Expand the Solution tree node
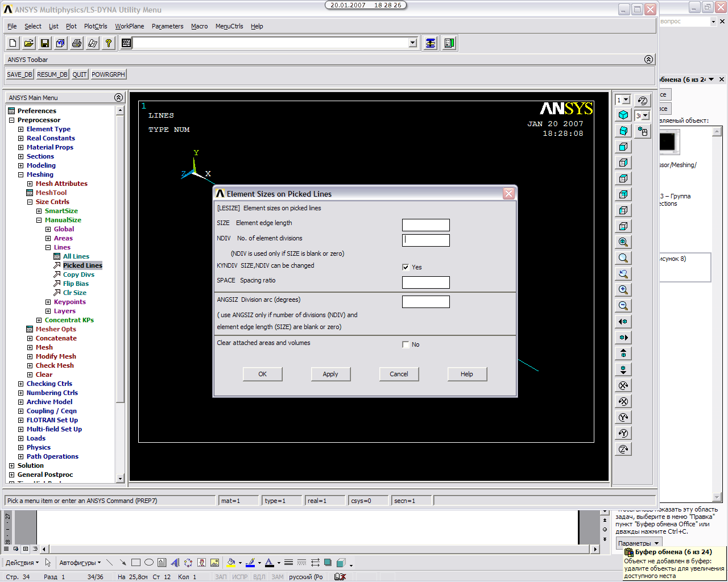This screenshot has width=728, height=582. pyautogui.click(x=11, y=465)
